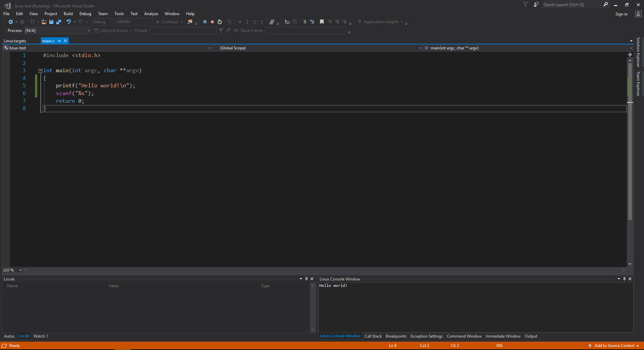Image resolution: width=644 pixels, height=350 pixels.
Task: Click the Save All icon
Action: (58, 21)
